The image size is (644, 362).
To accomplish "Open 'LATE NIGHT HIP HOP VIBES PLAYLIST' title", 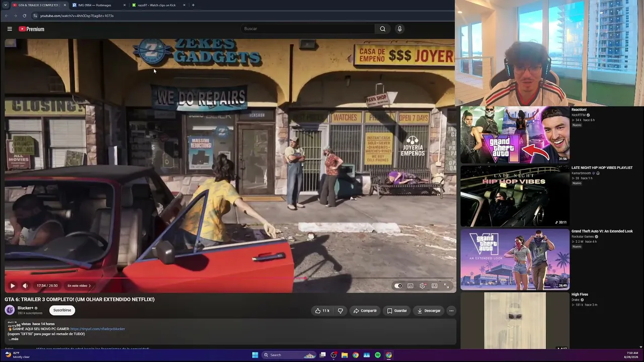I will (x=602, y=168).
